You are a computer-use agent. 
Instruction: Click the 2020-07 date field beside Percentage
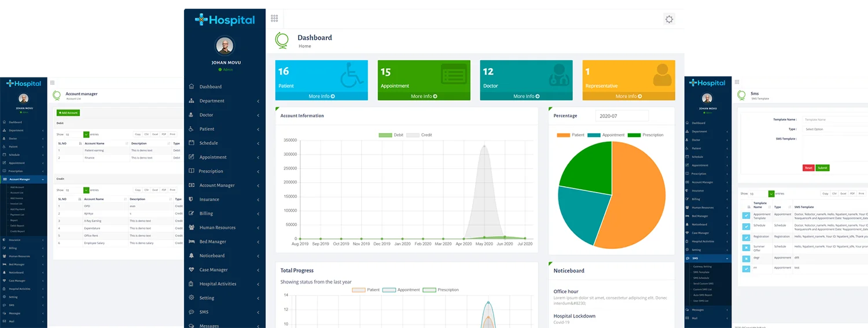coord(622,116)
